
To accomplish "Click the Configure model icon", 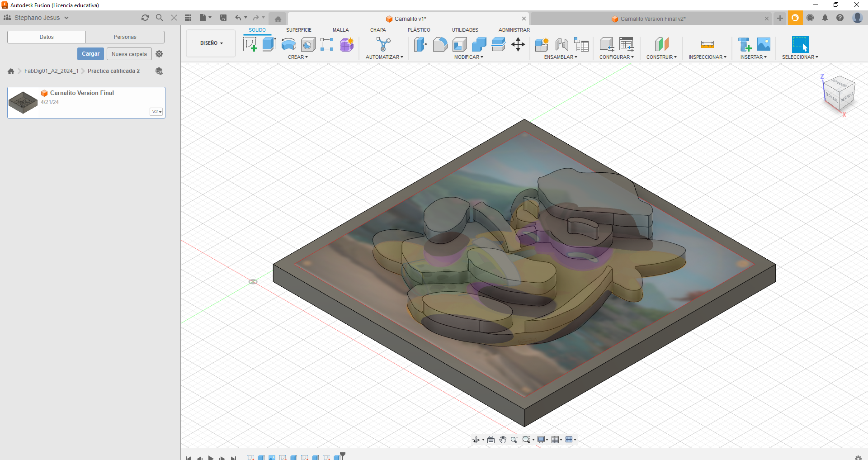I will [607, 44].
